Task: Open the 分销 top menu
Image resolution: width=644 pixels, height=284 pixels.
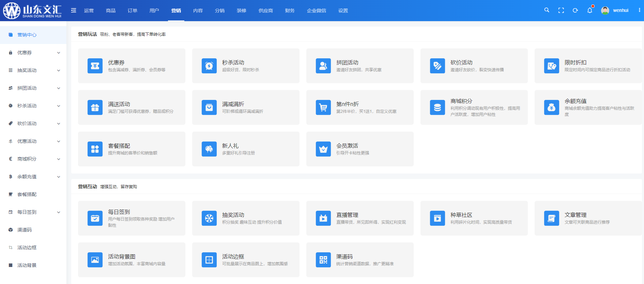Action: pos(220,11)
